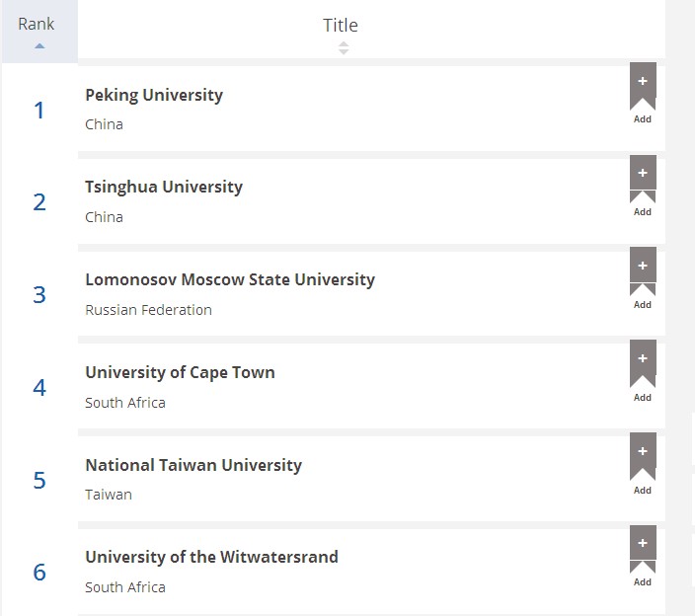The image size is (695, 616).
Task: Open National Taiwan University page
Action: click(193, 465)
